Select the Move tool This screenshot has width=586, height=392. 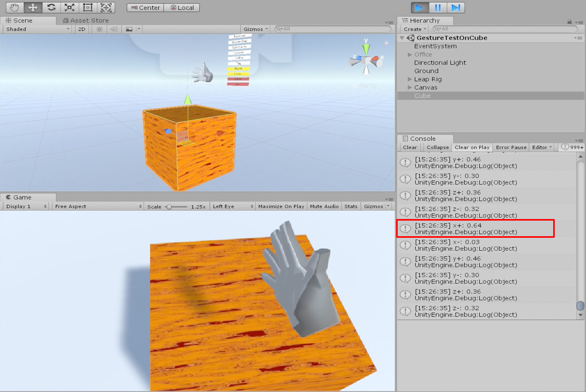(33, 7)
